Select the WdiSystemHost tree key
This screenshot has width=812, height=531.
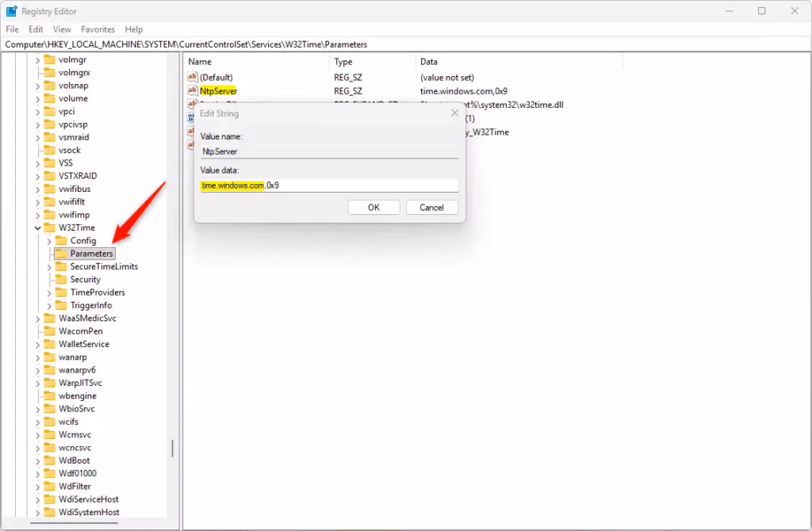pos(89,512)
